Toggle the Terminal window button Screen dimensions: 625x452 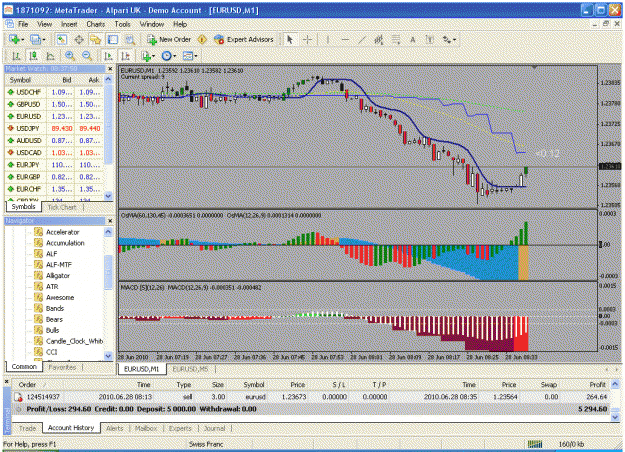pos(113,39)
